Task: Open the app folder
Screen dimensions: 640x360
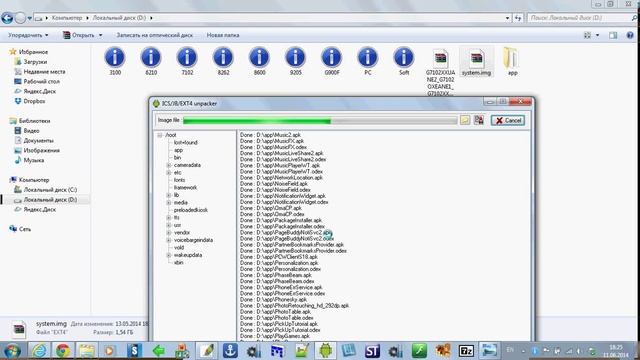Action: pyautogui.click(x=512, y=61)
